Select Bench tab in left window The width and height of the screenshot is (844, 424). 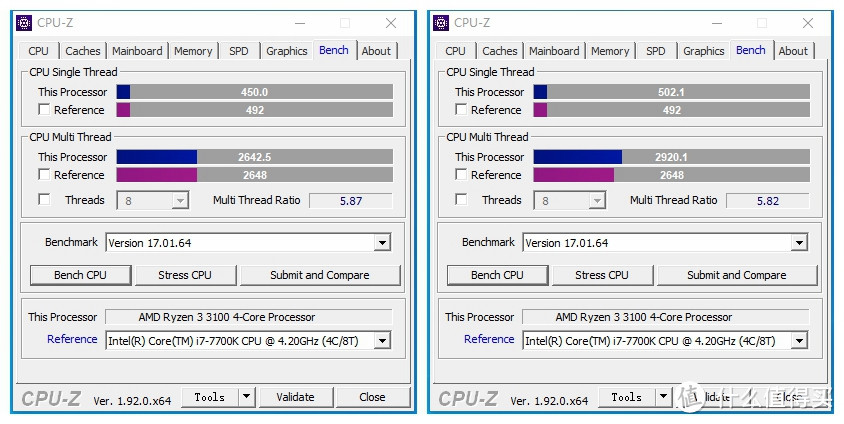pos(334,50)
